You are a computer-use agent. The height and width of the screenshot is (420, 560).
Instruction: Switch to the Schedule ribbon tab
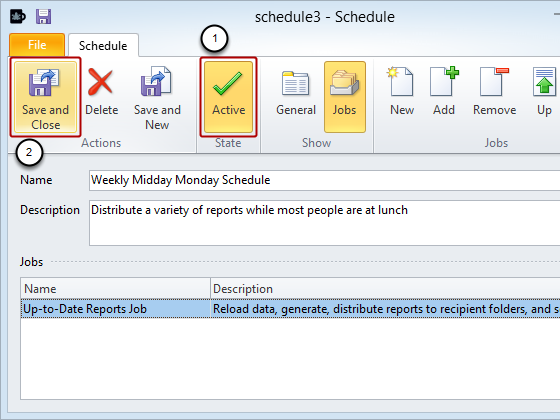[x=103, y=45]
